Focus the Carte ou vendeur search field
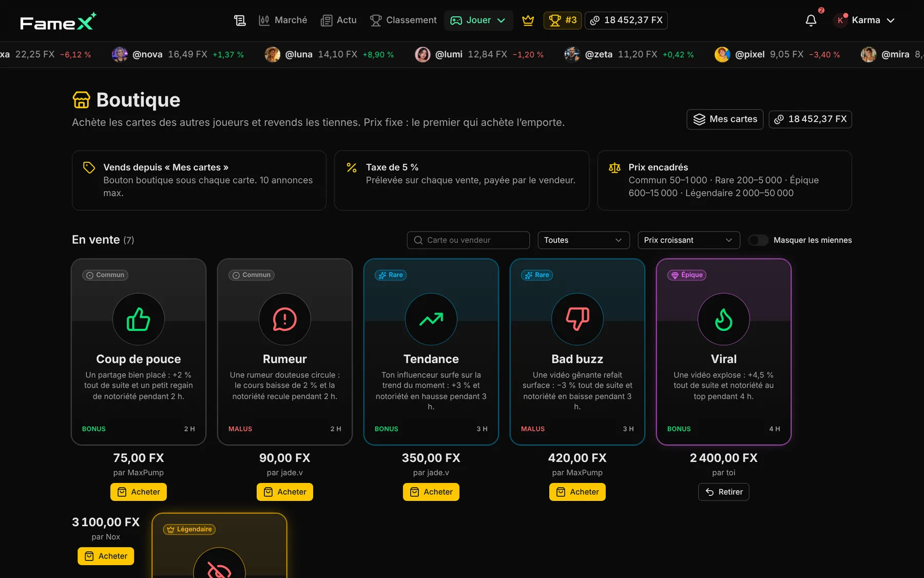This screenshot has width=924, height=578. coord(468,240)
